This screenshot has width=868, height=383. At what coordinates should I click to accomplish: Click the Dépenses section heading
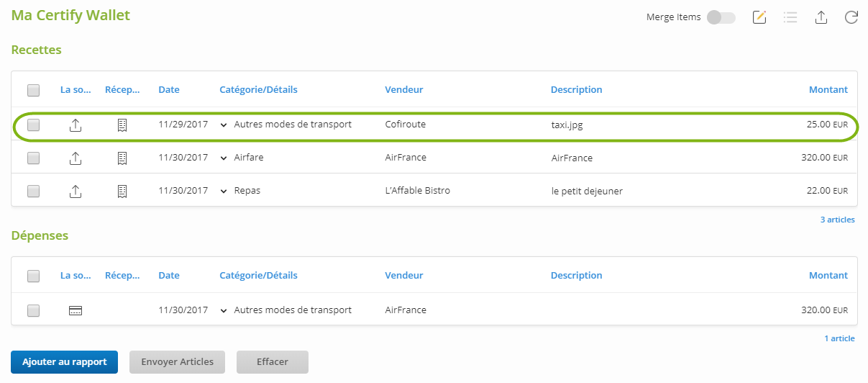40,235
